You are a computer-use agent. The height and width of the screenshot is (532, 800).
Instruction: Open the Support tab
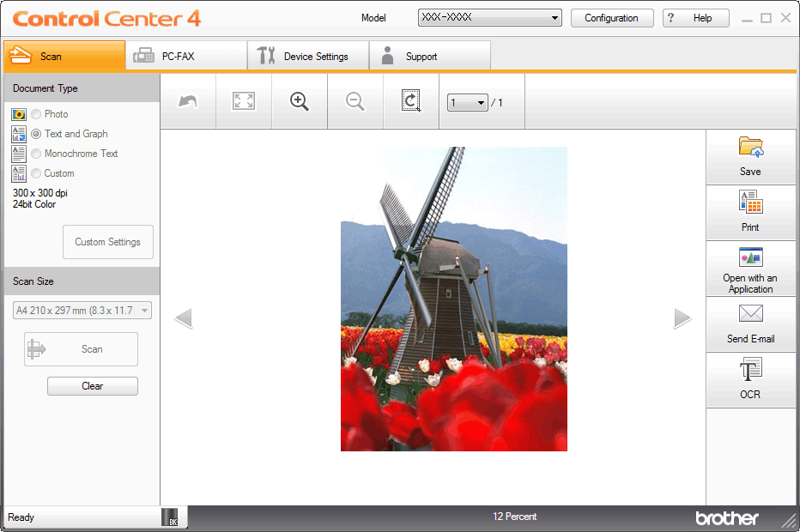(430, 56)
